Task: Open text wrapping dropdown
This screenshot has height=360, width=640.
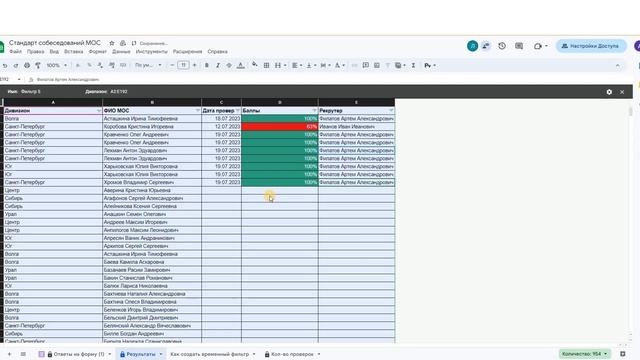Action: (x=325, y=65)
